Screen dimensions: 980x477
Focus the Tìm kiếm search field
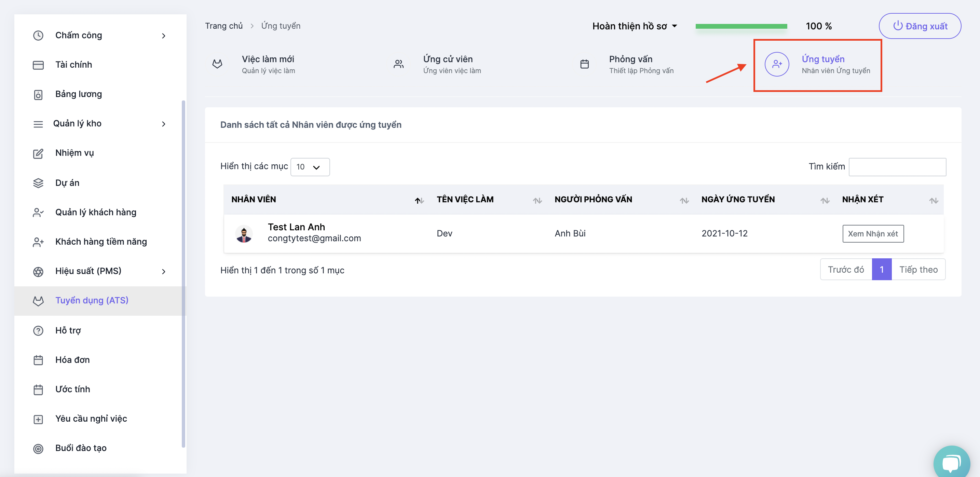point(897,167)
